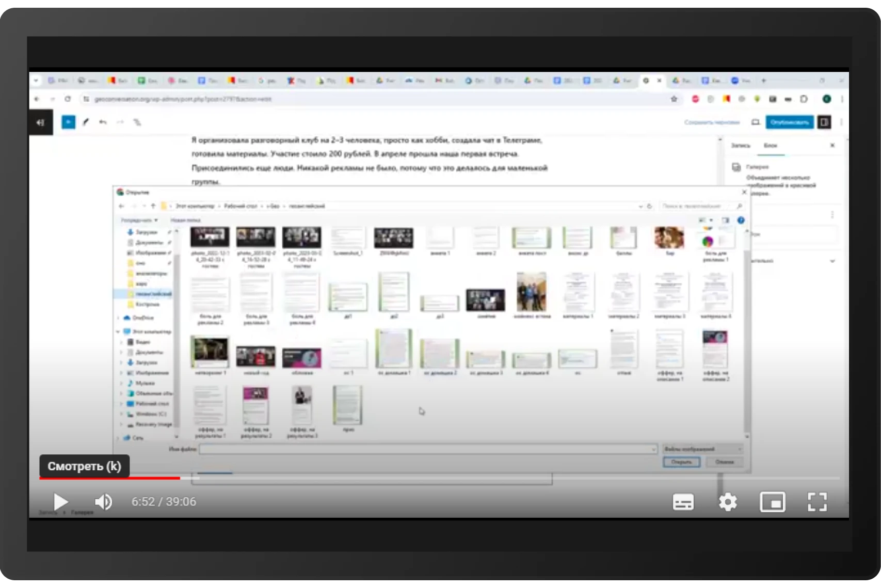Expand 'Этот компьютер' tree node

118,331
